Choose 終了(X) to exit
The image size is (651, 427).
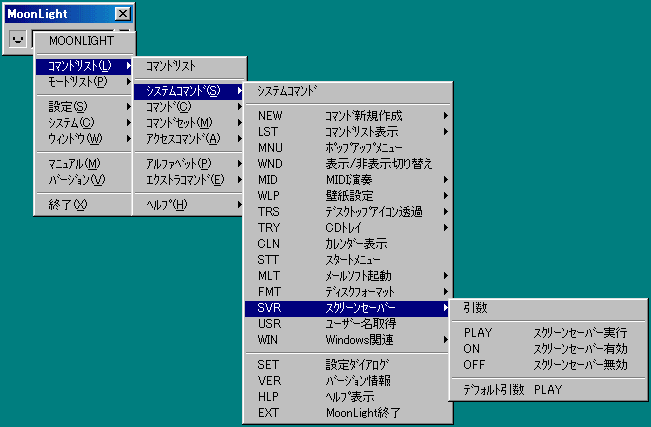(x=83, y=204)
